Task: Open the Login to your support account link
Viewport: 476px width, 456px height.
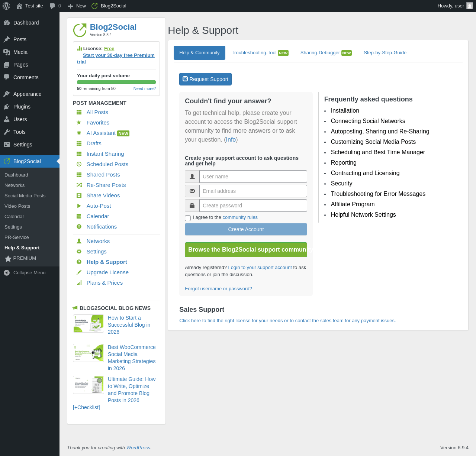Action: tap(260, 268)
